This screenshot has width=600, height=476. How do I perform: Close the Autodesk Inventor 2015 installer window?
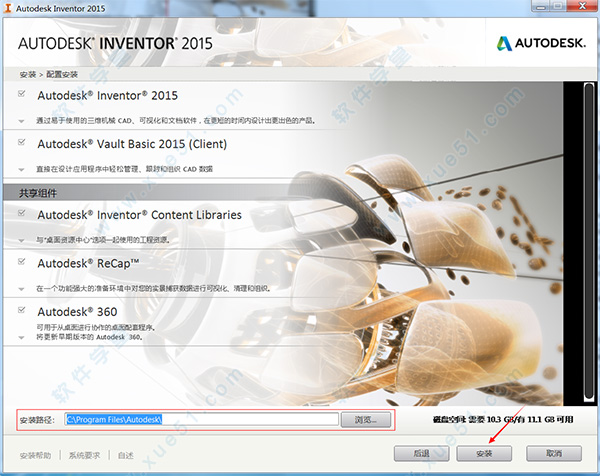pos(582,5)
